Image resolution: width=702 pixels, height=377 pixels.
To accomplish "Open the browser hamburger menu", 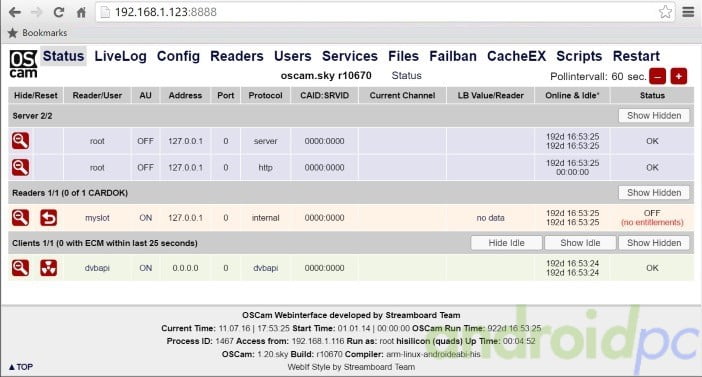I will 688,12.
